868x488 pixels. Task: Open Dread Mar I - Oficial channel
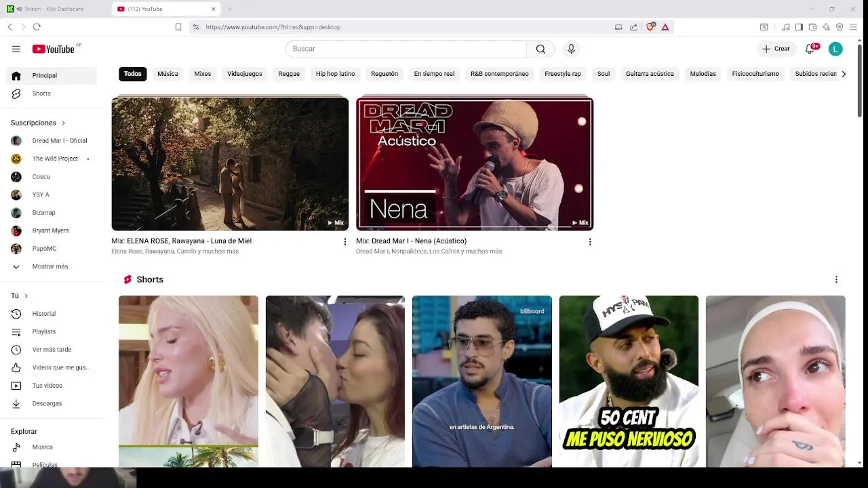(x=51, y=141)
